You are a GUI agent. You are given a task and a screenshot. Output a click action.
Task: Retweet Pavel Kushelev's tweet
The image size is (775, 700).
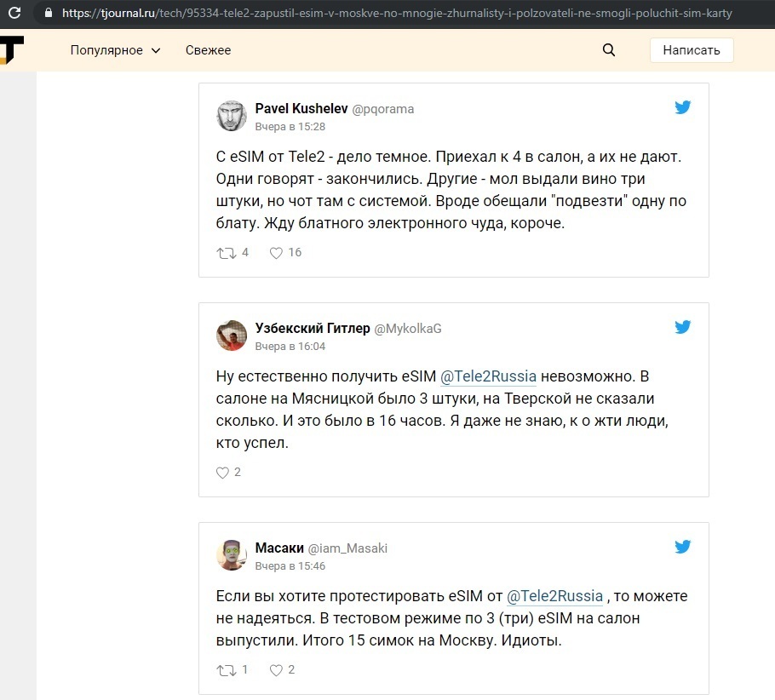coord(227,253)
